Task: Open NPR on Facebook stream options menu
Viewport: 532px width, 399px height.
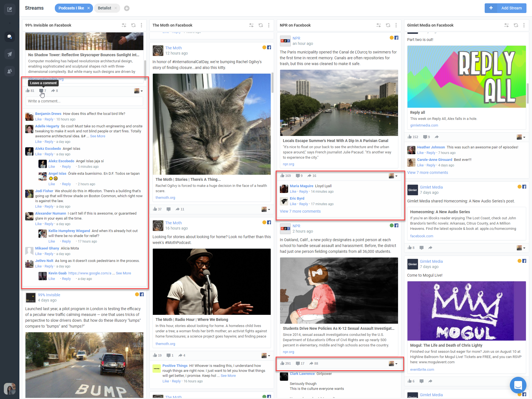Action: (396, 25)
